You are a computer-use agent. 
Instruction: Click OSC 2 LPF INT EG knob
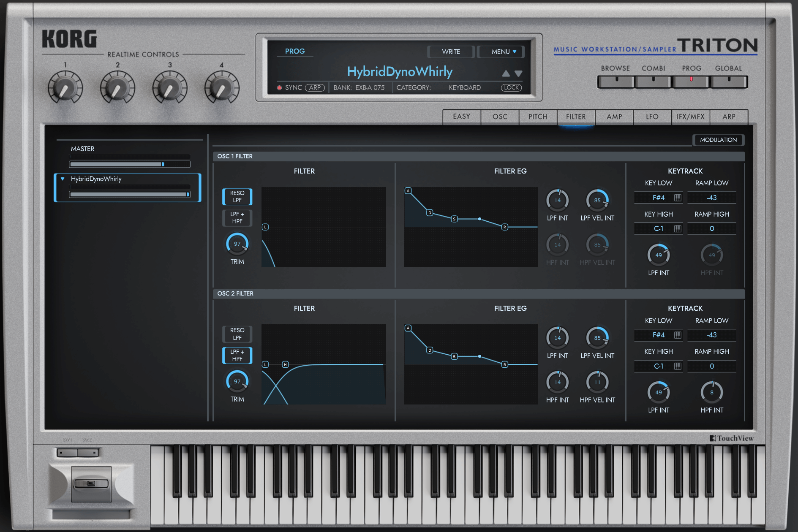tap(558, 338)
